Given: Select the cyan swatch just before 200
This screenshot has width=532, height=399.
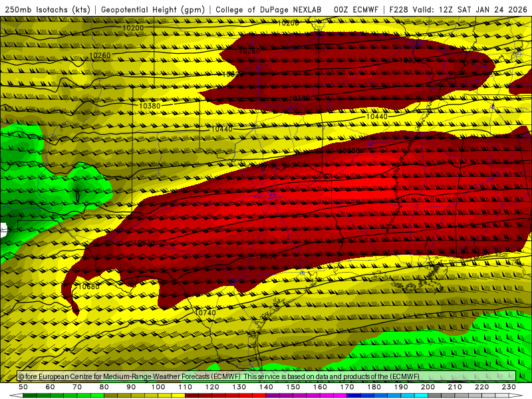Looking at the screenshot, I should click(422, 396).
